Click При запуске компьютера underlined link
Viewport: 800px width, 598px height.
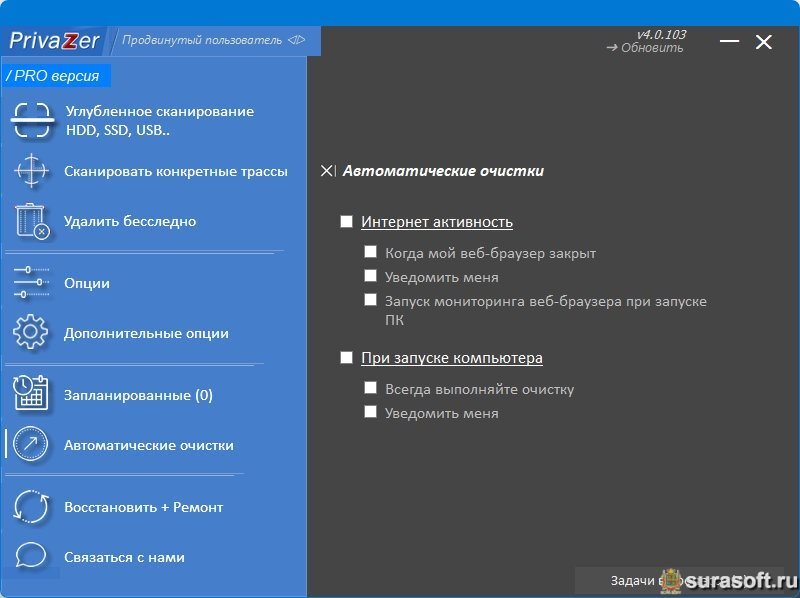coord(452,358)
